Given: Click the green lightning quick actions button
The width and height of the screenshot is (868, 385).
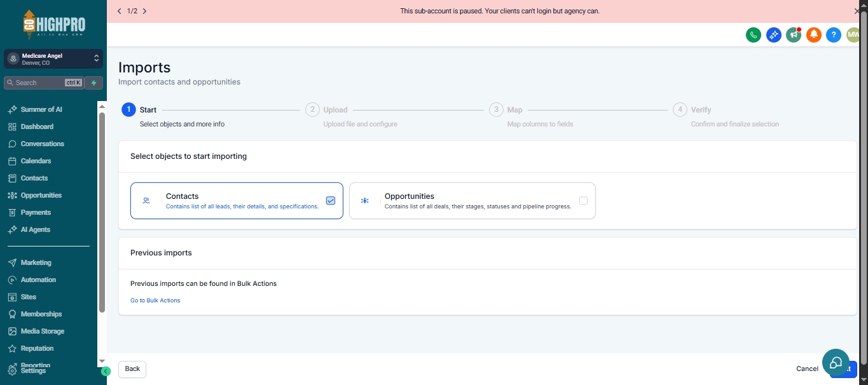Looking at the screenshot, I should point(93,83).
